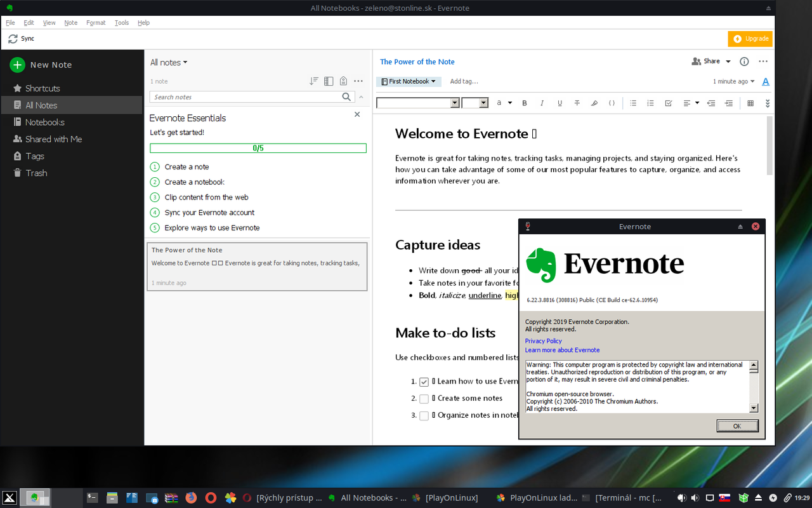This screenshot has width=812, height=508.
Task: Click the orange Upgrade button
Action: [750, 39]
